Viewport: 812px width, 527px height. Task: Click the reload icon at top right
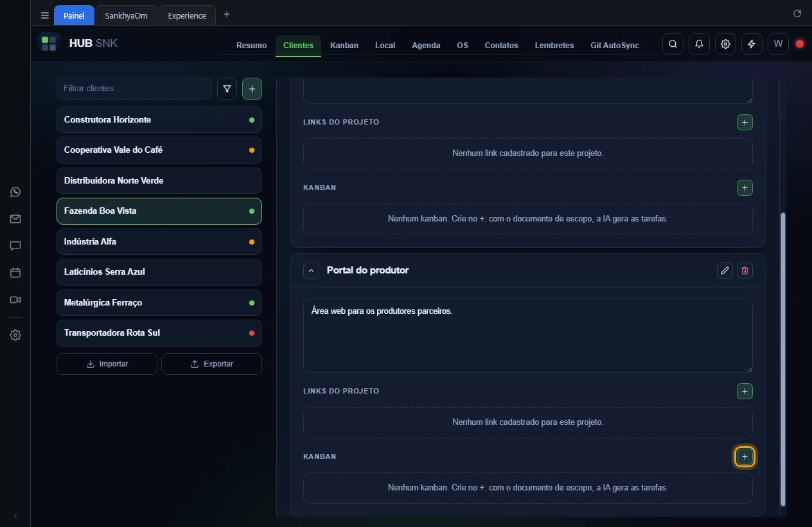797,13
